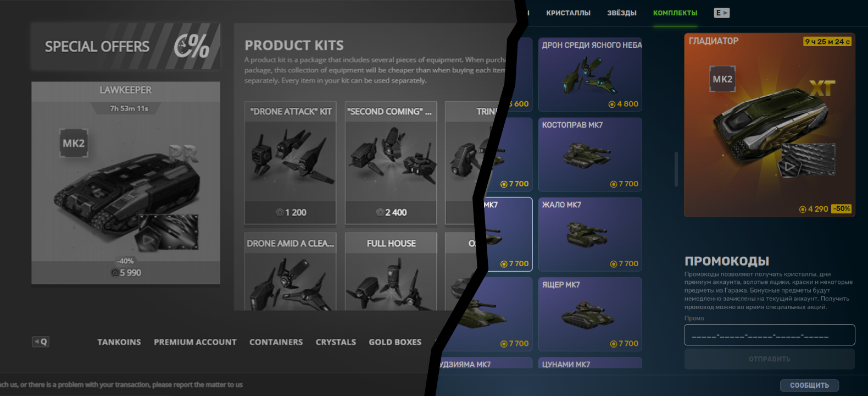Click the XT emblem on Гладиатор card
868x396 pixels.
[822, 88]
